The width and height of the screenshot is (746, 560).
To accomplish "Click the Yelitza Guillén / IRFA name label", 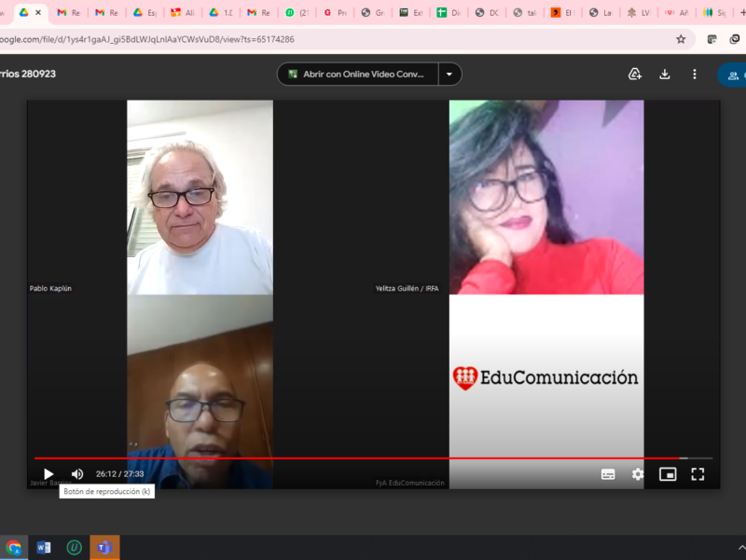I will coord(407,288).
